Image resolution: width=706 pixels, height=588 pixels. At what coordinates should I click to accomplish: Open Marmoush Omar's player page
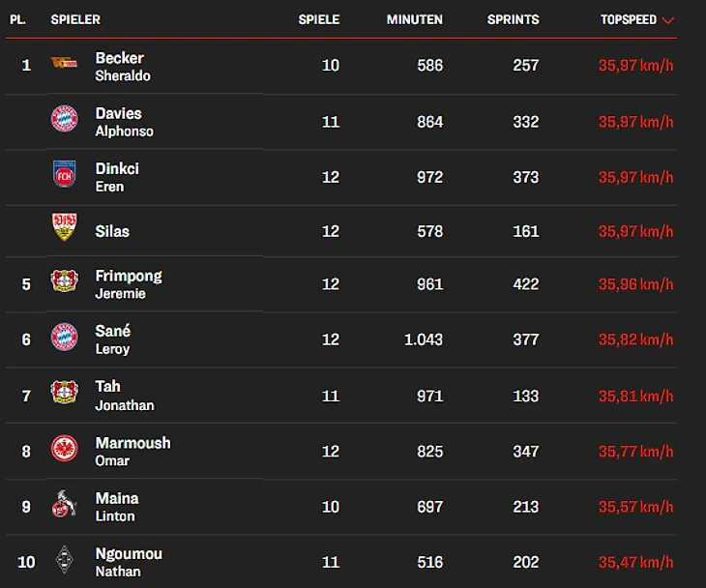pyautogui.click(x=132, y=452)
